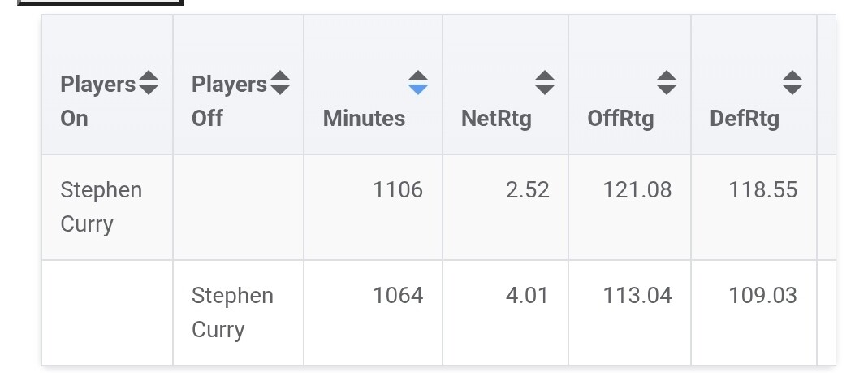
Task: Select the Minutes column header label
Action: [x=364, y=119]
